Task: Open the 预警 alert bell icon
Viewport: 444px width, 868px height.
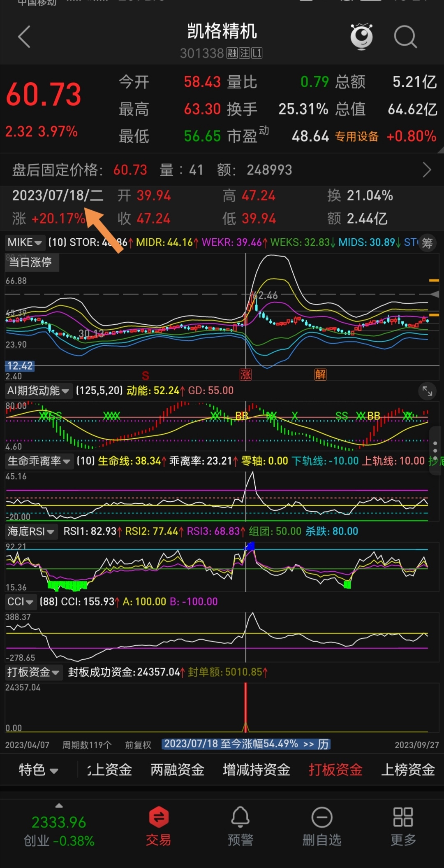Action: coord(240,827)
